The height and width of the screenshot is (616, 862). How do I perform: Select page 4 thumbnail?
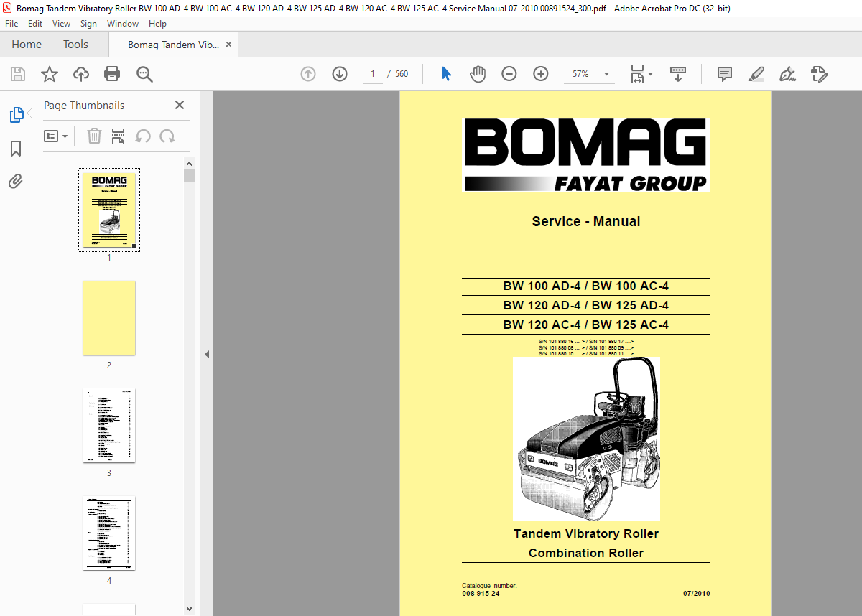click(x=109, y=533)
